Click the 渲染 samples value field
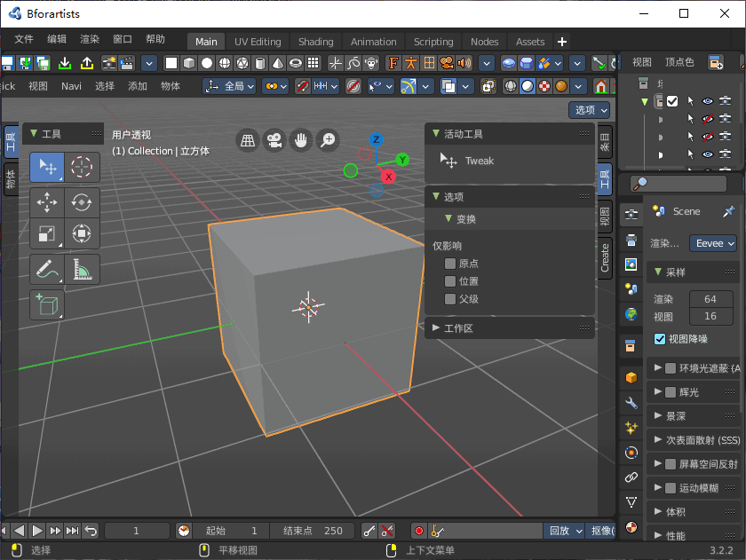 tap(710, 299)
